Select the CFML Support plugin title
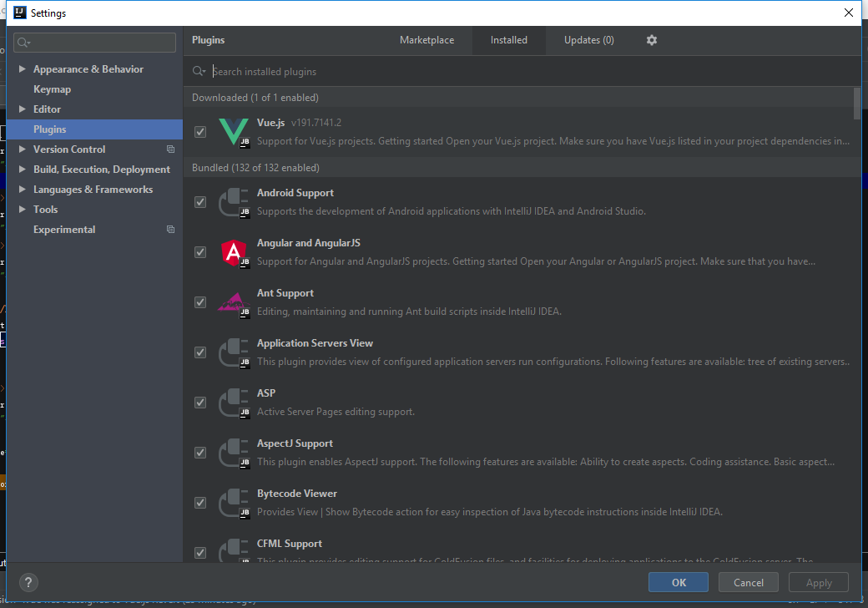 [289, 543]
